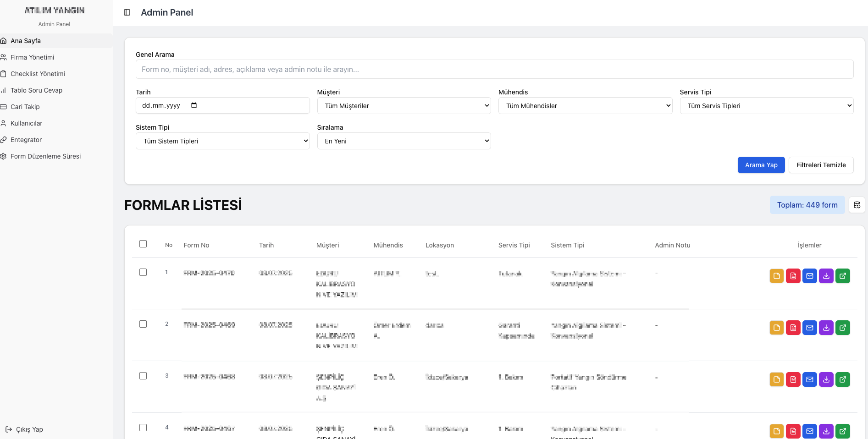This screenshot has height=439, width=868.
Task: Click the red PDF icon in row 2
Action: 793,328
